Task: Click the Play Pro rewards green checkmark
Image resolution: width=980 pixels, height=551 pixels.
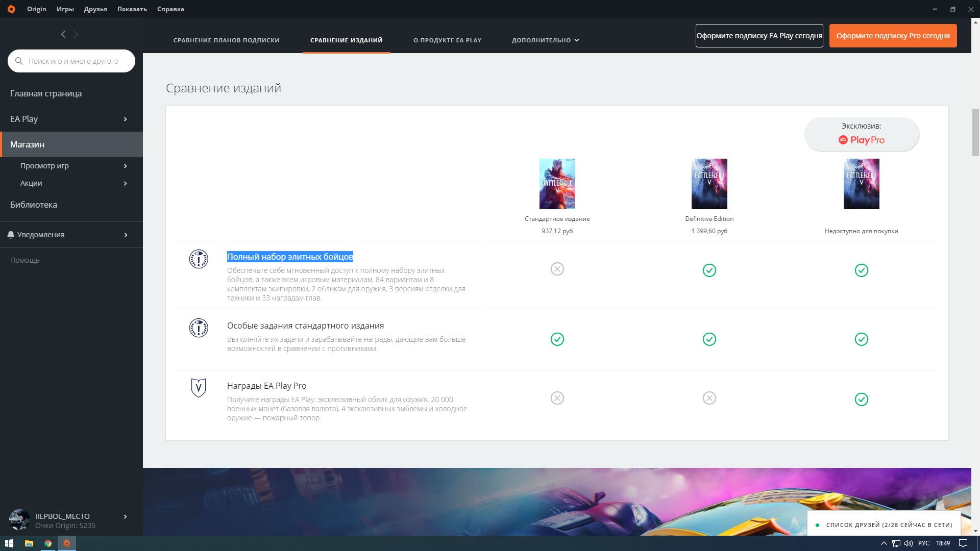Action: tap(861, 399)
